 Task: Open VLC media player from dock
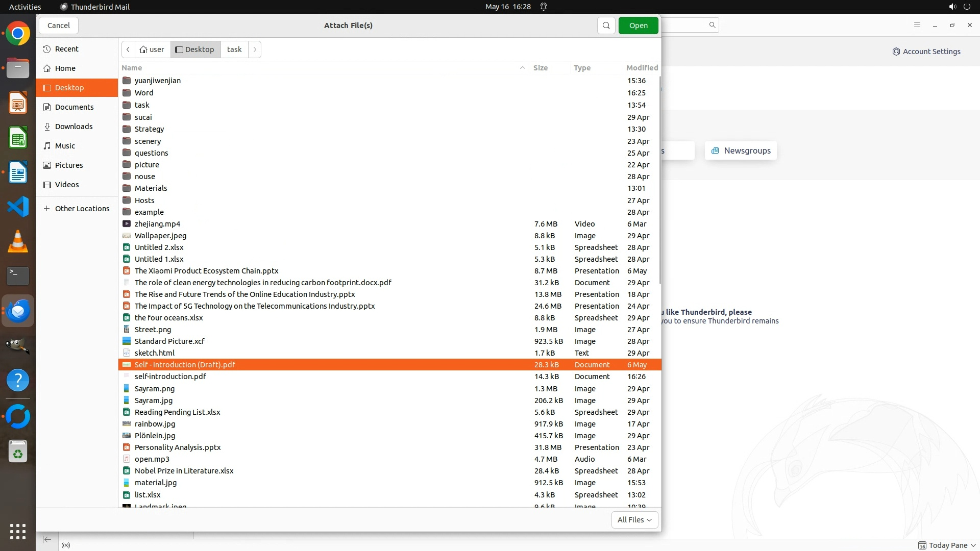click(18, 241)
